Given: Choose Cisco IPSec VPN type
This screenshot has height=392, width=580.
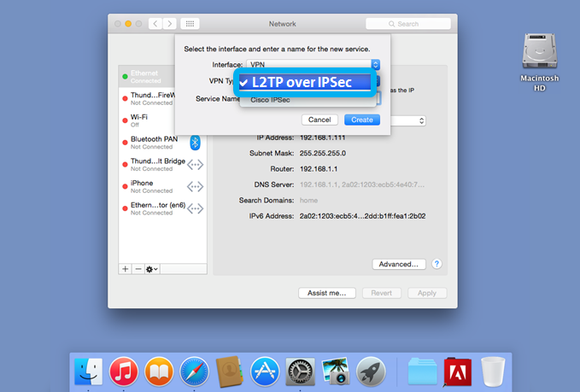Looking at the screenshot, I should coord(308,100).
